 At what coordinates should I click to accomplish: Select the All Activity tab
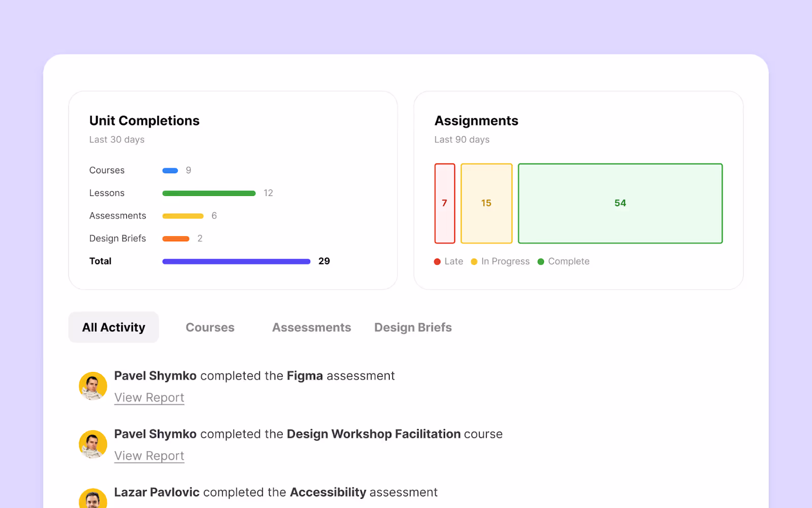pos(113,327)
